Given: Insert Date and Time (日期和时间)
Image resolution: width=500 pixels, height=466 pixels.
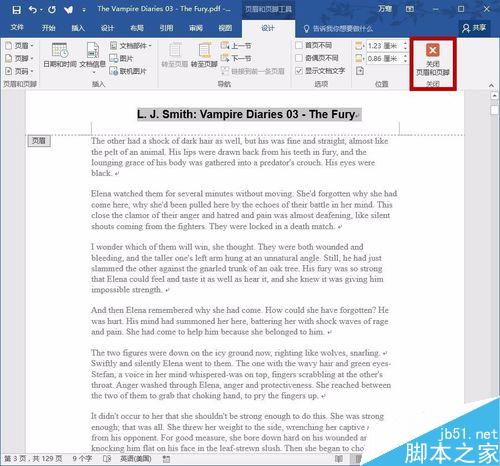Looking at the screenshot, I should tap(60, 55).
